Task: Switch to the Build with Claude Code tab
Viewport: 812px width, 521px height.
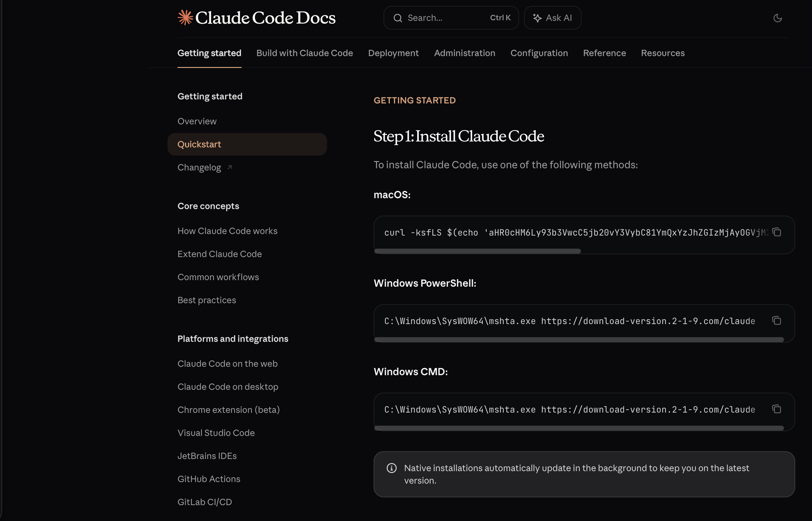Action: click(x=304, y=53)
